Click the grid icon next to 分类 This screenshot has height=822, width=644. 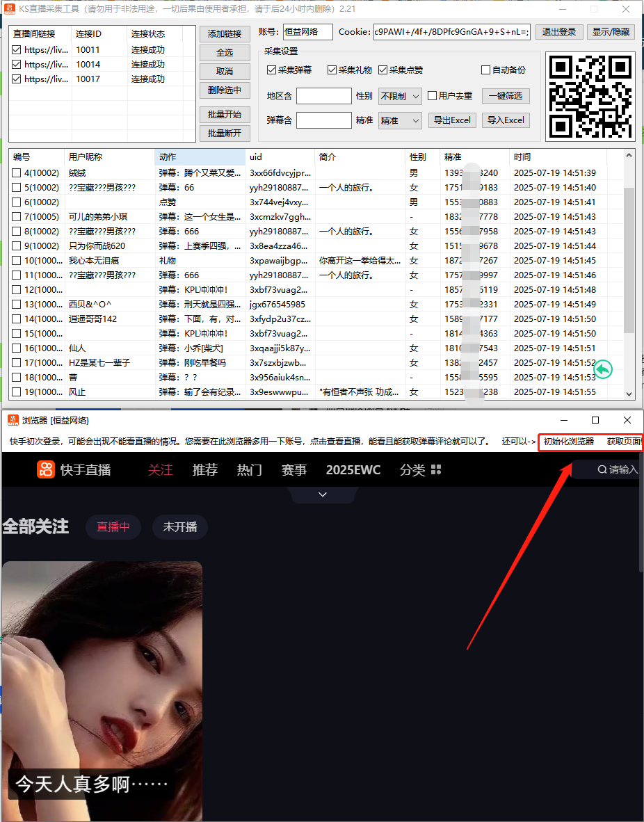point(436,469)
